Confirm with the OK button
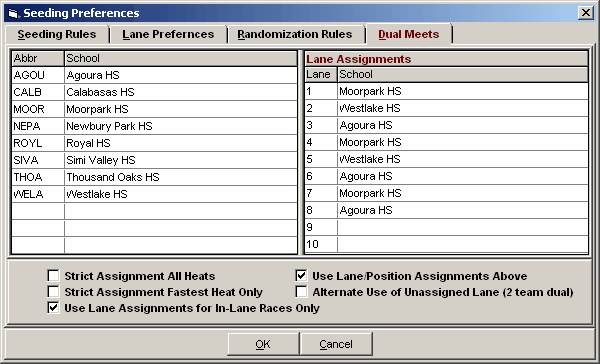This screenshot has width=600, height=364. pos(263,344)
